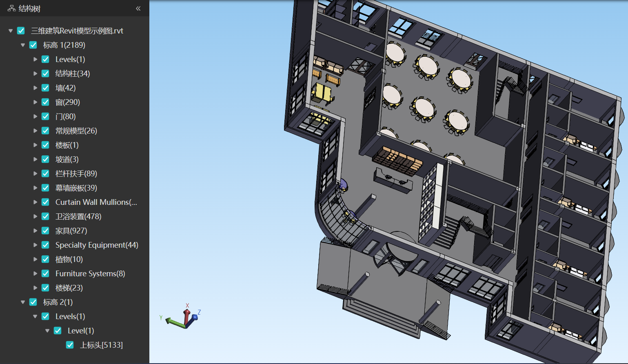Expand the 墙(42) tree arrow
Screen dimensions: 628x364
click(35, 88)
